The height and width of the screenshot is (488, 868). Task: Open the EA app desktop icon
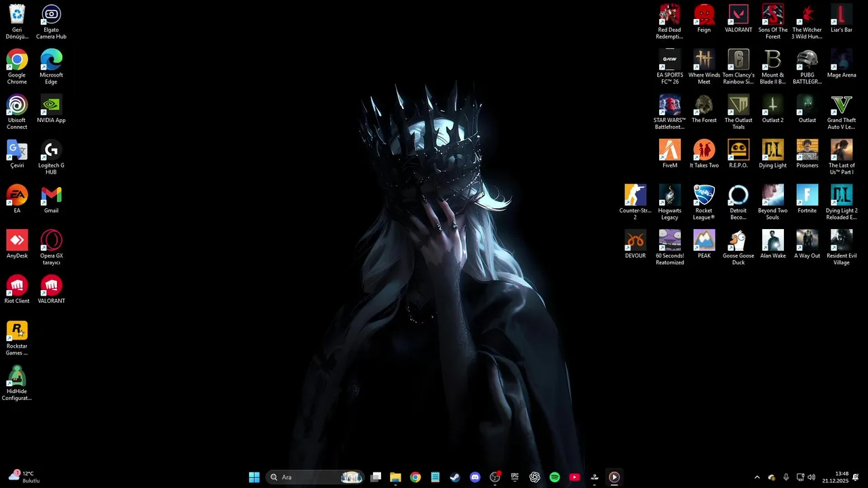pyautogui.click(x=17, y=199)
